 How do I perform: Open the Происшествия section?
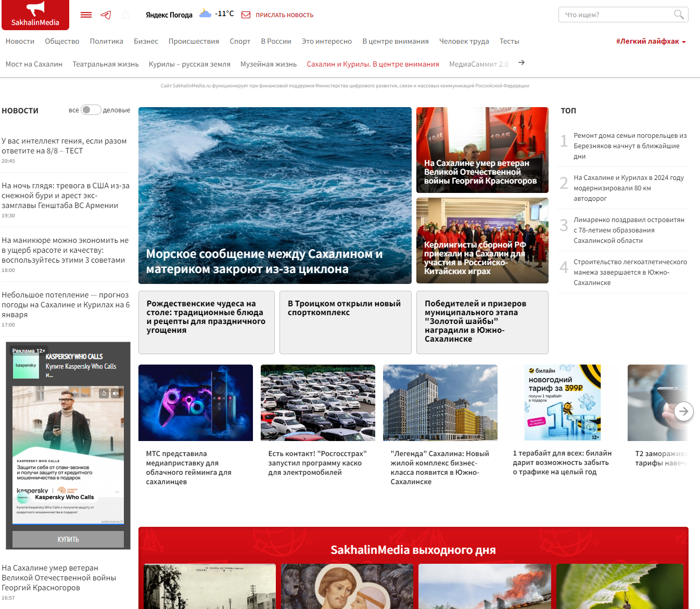(x=194, y=42)
